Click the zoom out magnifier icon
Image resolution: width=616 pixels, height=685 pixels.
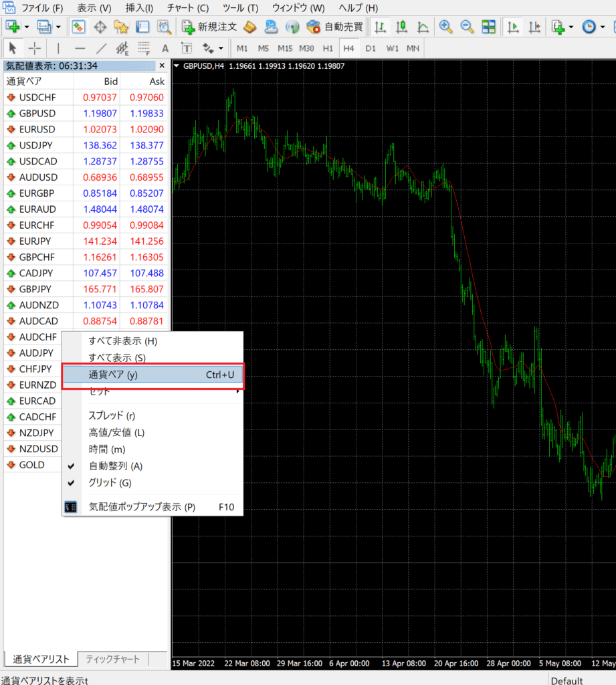[x=467, y=27]
